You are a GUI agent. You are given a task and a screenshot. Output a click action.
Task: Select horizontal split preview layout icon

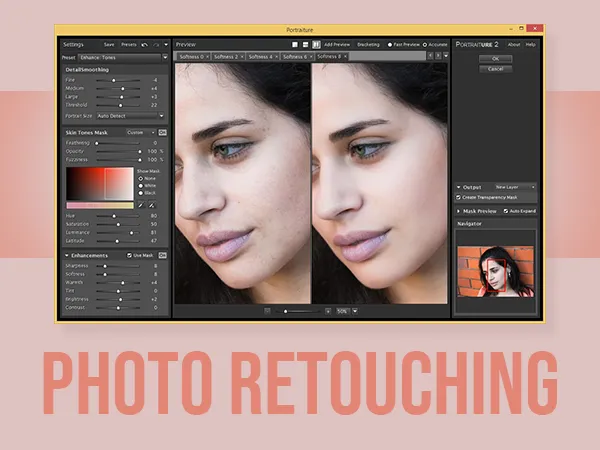(305, 45)
